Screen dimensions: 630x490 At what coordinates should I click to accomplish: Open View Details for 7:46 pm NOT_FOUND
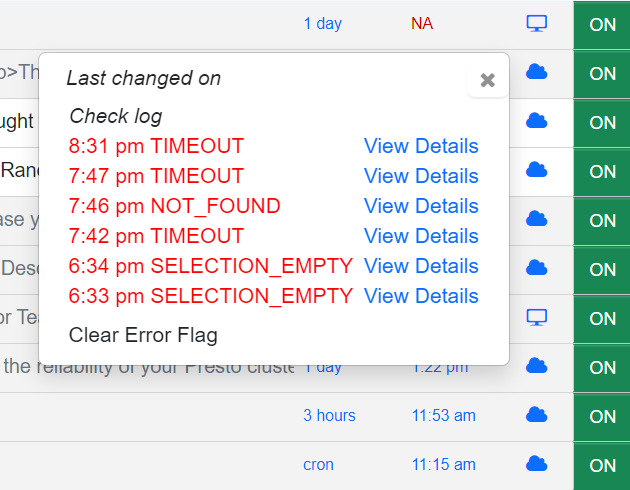(x=421, y=206)
